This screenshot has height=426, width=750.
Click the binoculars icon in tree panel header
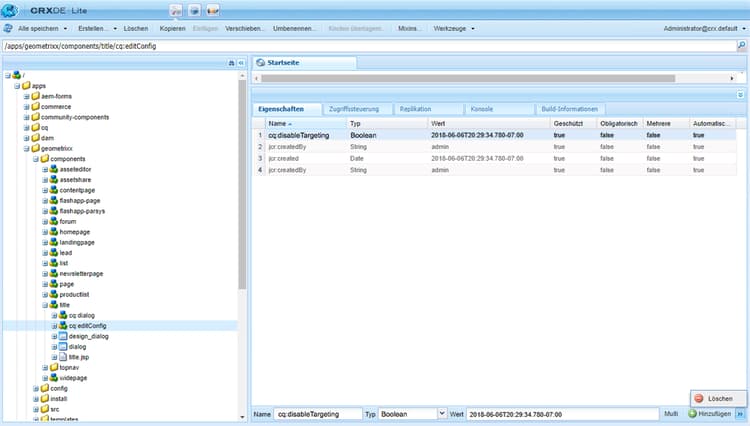[231, 62]
